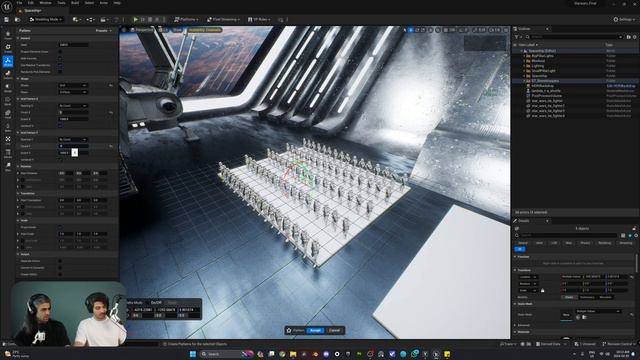Open the Modeling Mode dropdown

[46, 19]
